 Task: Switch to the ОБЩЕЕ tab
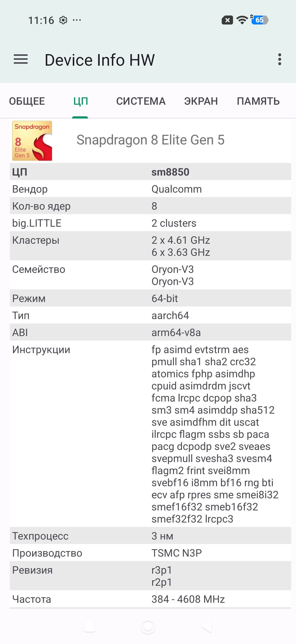pos(27,101)
